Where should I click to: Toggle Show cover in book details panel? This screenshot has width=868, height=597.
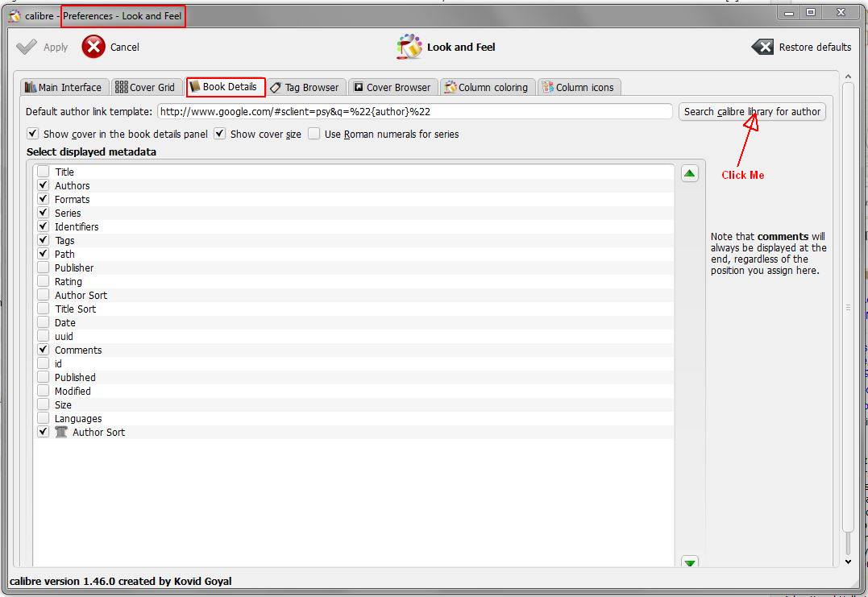(33, 134)
